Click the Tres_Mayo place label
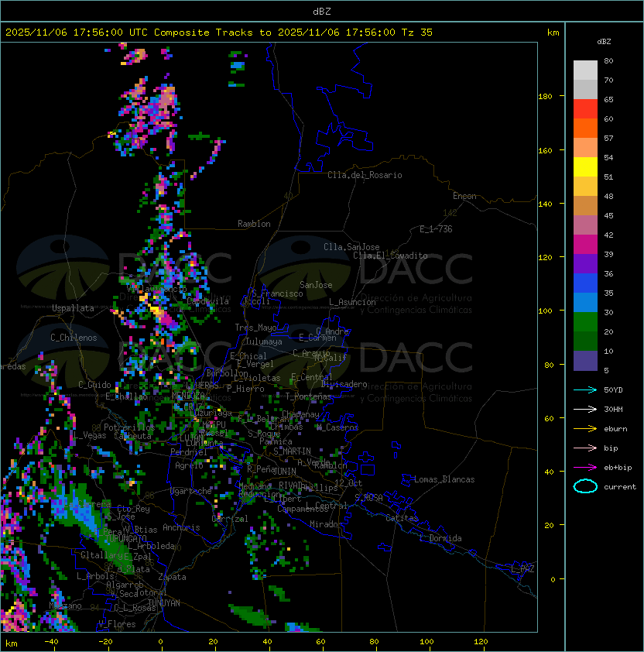This screenshot has height=652, width=644. tap(255, 328)
